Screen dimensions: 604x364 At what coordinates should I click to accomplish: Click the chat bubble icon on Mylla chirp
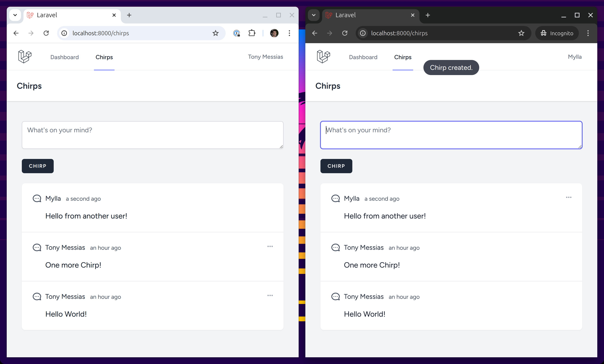coord(37,198)
